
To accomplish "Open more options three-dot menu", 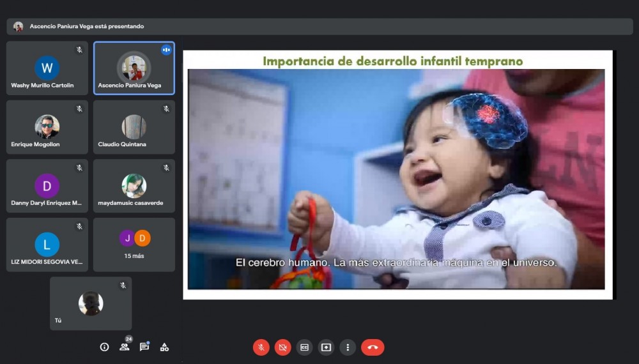I will [x=348, y=347].
